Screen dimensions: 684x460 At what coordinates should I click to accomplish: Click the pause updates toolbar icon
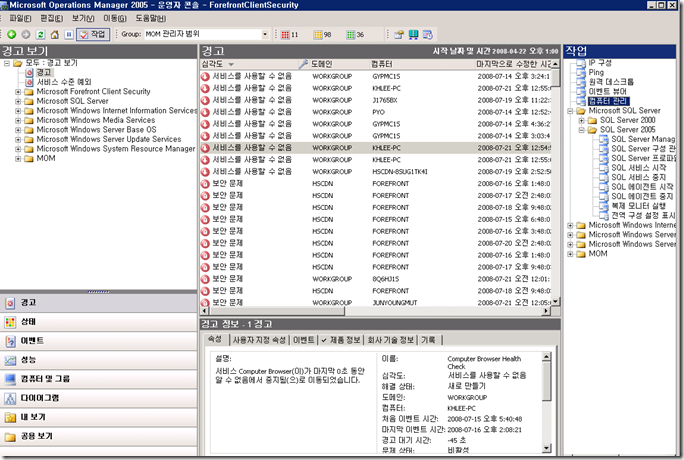[69, 34]
